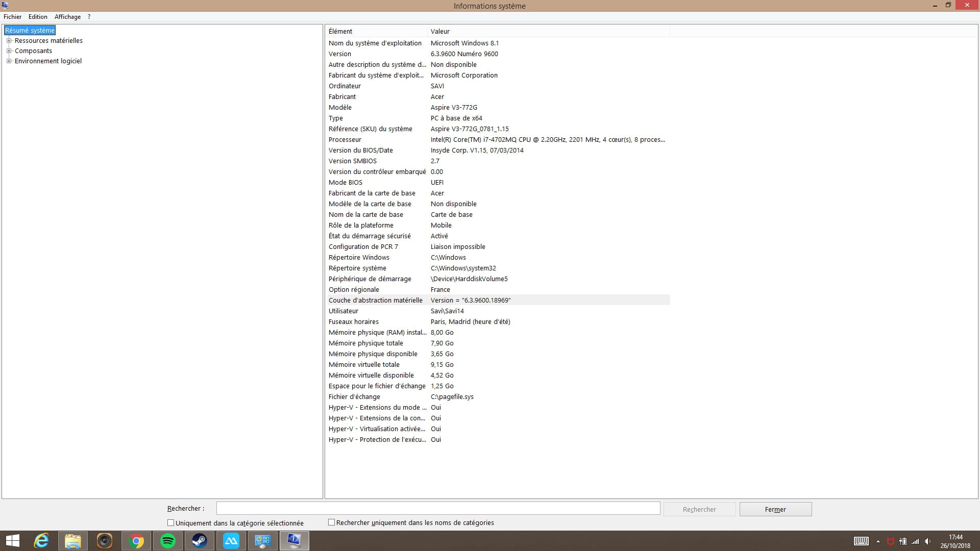Open File Explorer from the taskbar
Screen dimensions: 980x551
click(73, 541)
